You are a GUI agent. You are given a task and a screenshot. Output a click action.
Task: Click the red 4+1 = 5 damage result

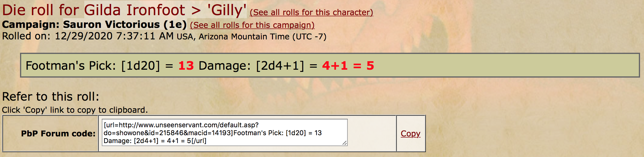(x=348, y=65)
